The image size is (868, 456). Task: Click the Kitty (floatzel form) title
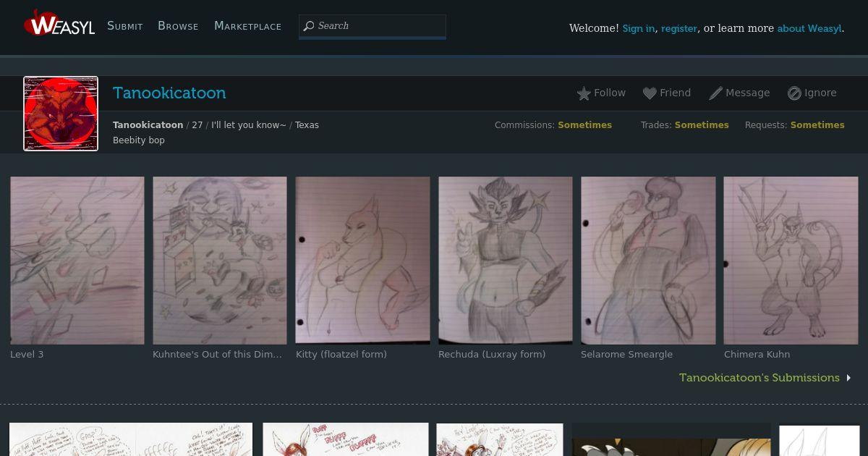click(341, 355)
